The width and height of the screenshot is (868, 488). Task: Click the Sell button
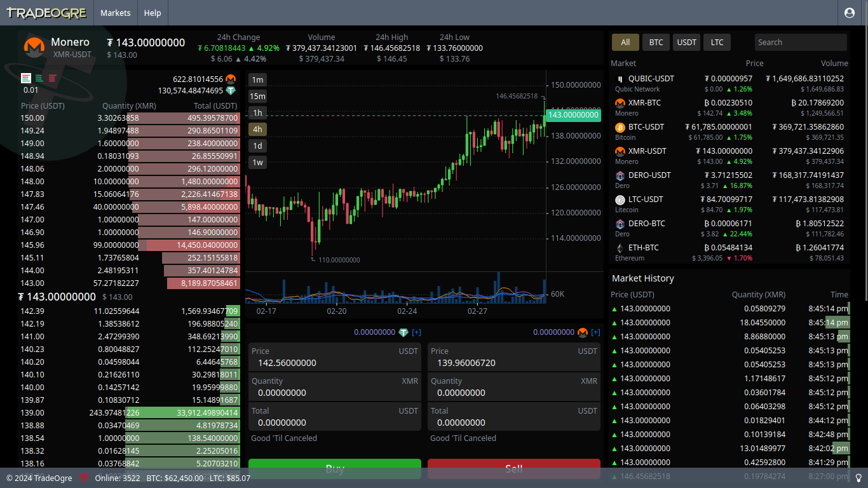pyautogui.click(x=514, y=469)
